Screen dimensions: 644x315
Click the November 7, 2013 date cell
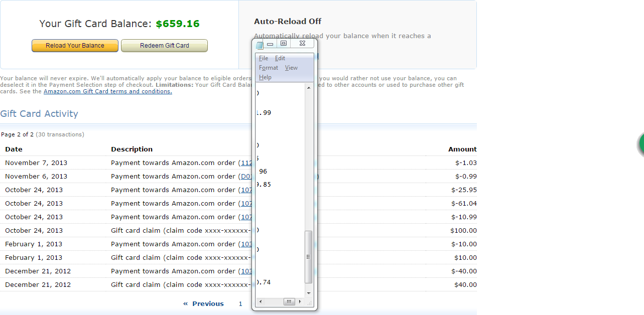pos(36,163)
